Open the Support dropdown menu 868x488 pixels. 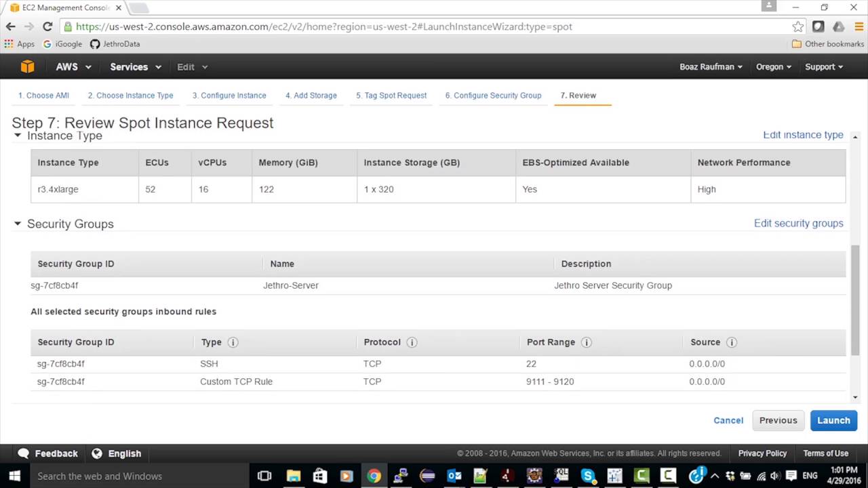pos(824,66)
